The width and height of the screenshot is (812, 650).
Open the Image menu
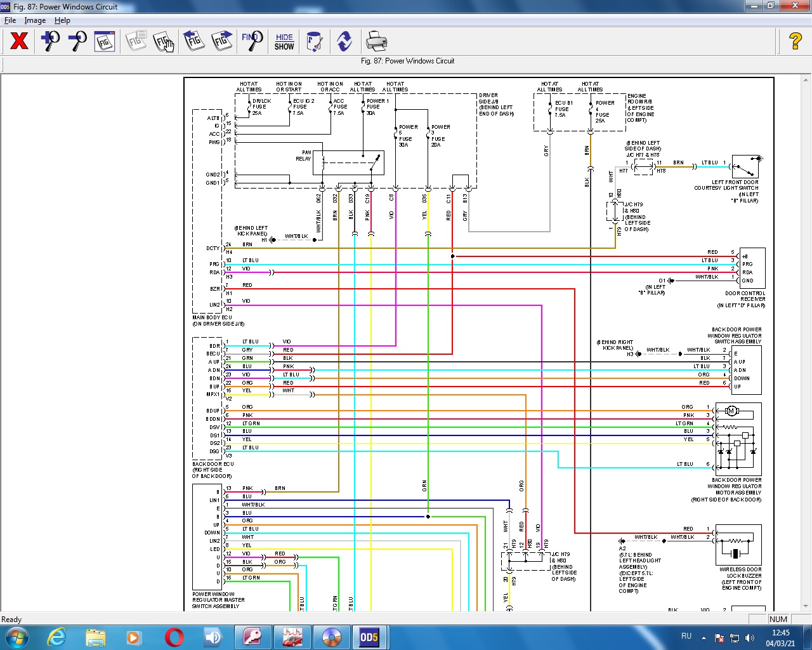coord(35,20)
